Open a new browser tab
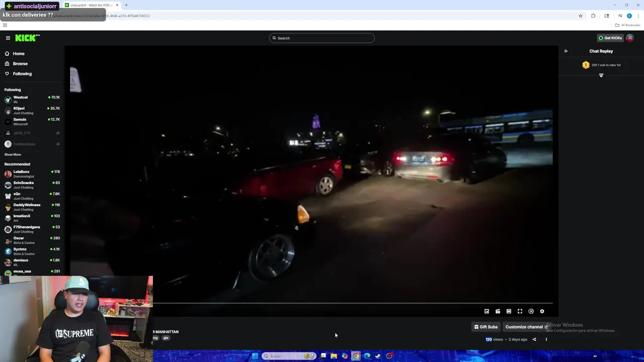 (x=126, y=5)
